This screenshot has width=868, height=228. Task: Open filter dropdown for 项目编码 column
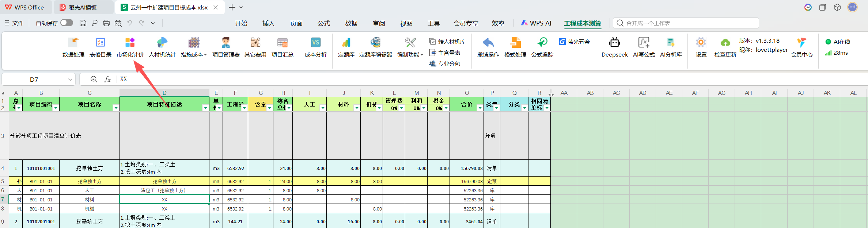(x=56, y=108)
